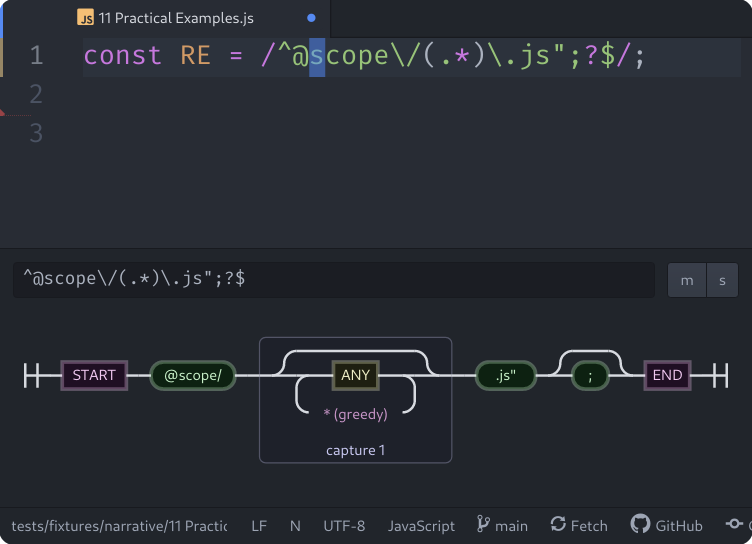Open the UTF-8 encoding selector
Image resolution: width=752 pixels, height=544 pixels.
(x=344, y=525)
